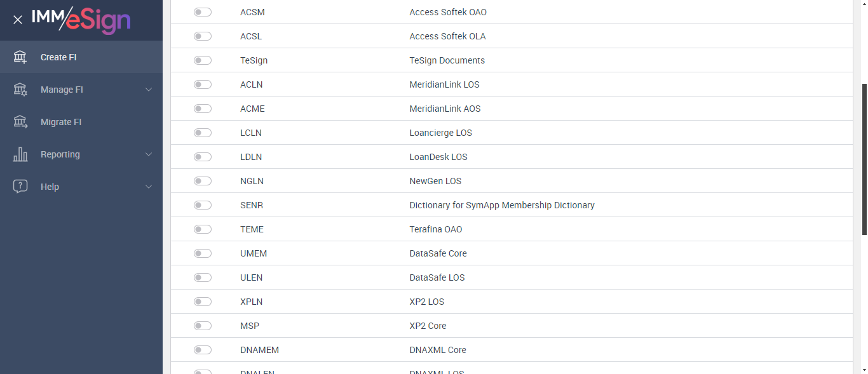
Task: Turn on the ACLN MeridianLink LOS toggle
Action: [x=203, y=84]
